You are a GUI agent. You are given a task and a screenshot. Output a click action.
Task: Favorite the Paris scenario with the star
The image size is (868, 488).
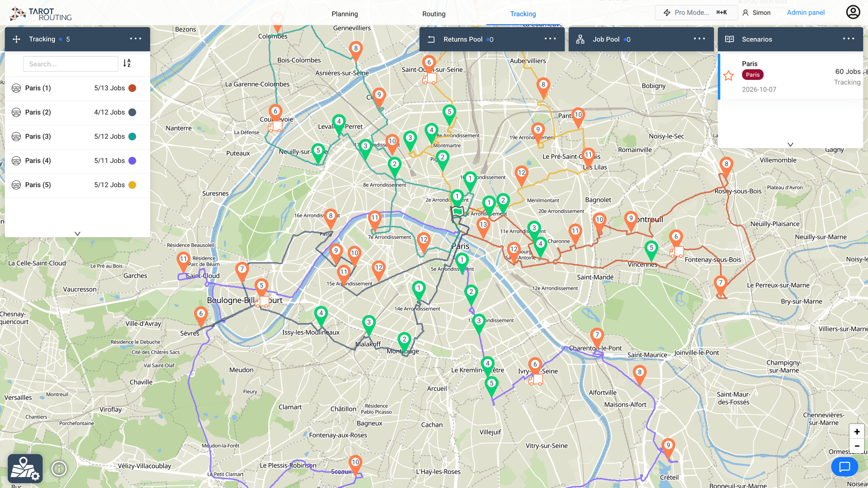[x=728, y=76]
